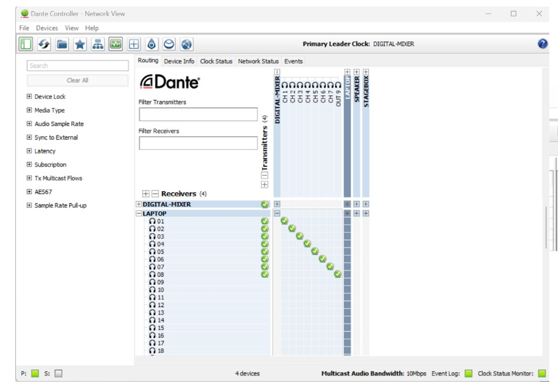Expand the Device Lock filter
This screenshot has width=558, height=392.
click(29, 96)
